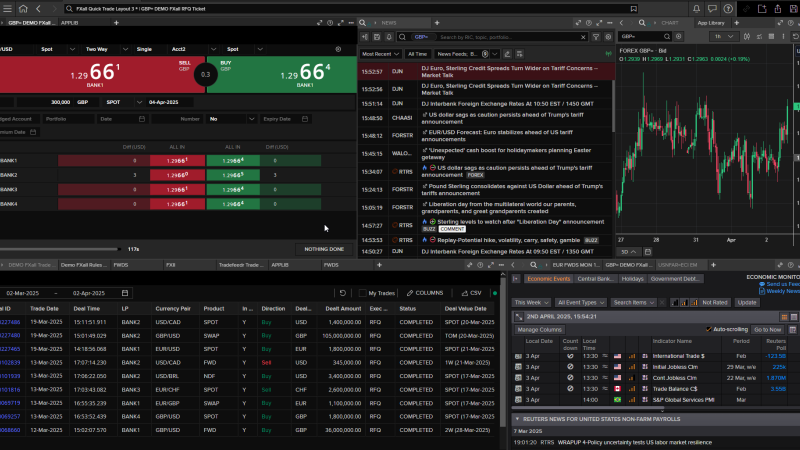Open the Most Recent sort dropdown
Image resolution: width=800 pixels, height=450 pixels.
tap(381, 53)
